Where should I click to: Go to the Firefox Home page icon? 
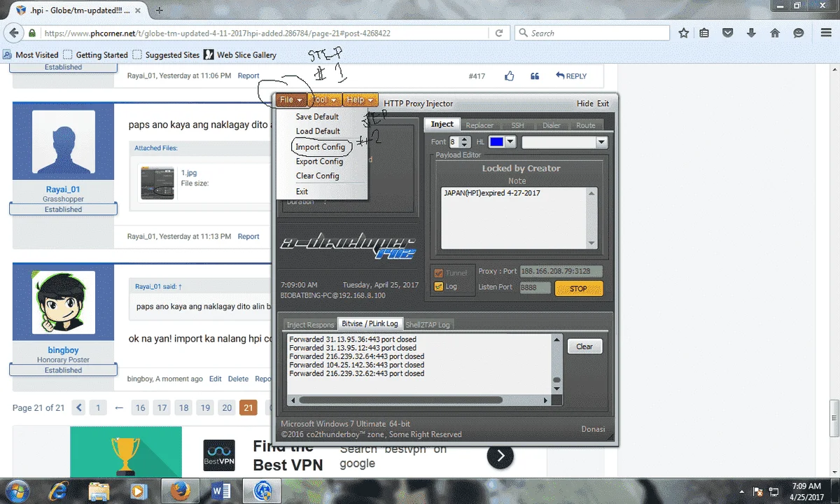[775, 33]
